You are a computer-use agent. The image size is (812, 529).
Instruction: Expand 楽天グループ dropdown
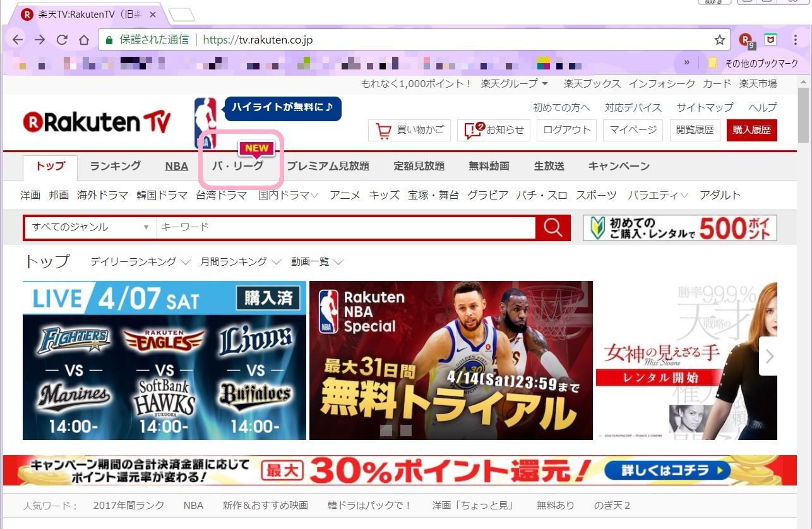click(515, 83)
